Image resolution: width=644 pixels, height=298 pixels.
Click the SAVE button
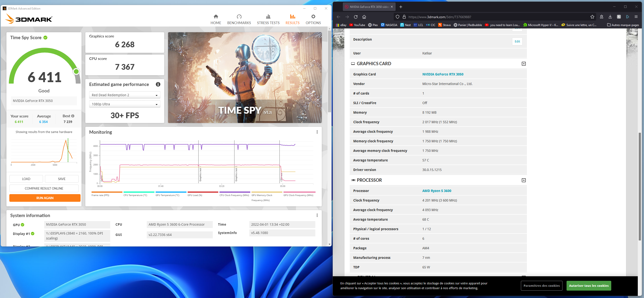(x=62, y=179)
